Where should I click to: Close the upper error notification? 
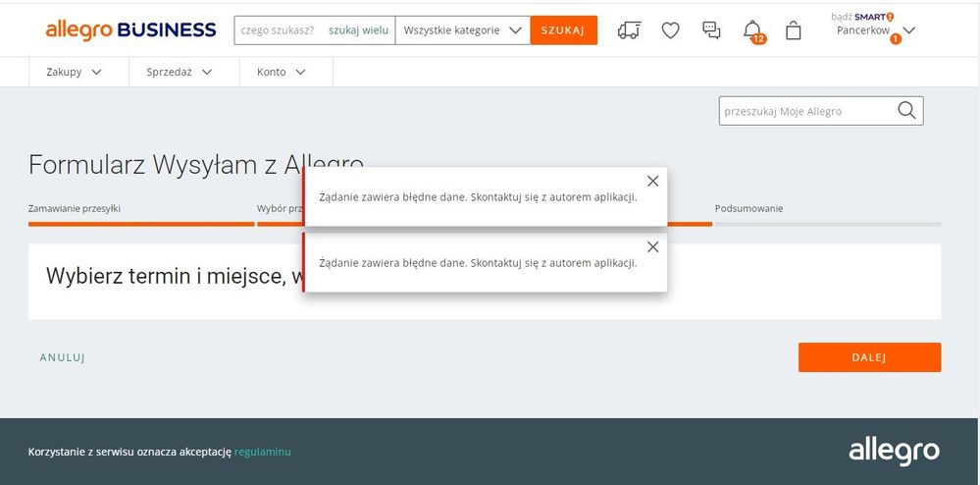click(652, 181)
